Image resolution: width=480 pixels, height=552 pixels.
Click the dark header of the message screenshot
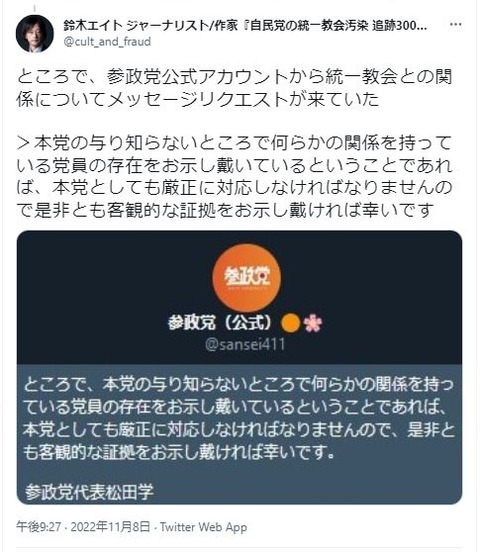(x=239, y=297)
